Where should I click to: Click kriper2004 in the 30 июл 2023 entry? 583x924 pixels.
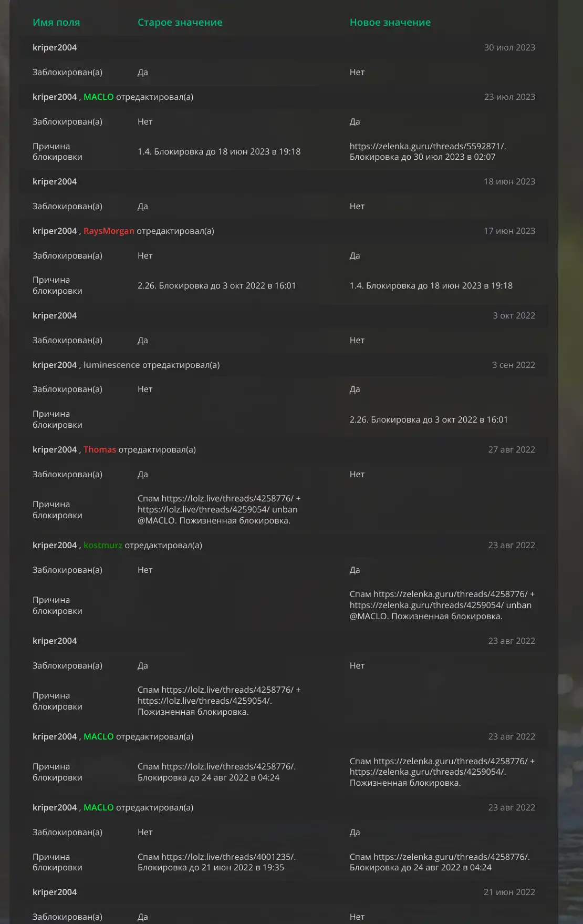coord(55,47)
